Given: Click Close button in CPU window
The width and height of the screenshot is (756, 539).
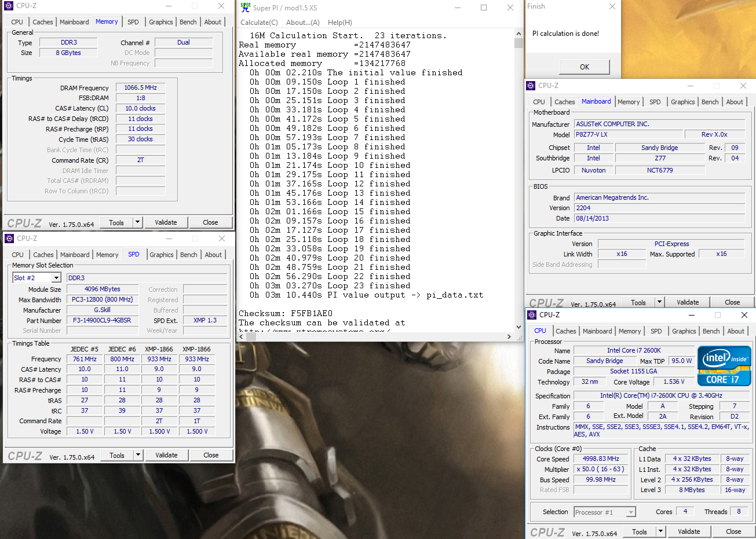Looking at the screenshot, I should pos(733,531).
